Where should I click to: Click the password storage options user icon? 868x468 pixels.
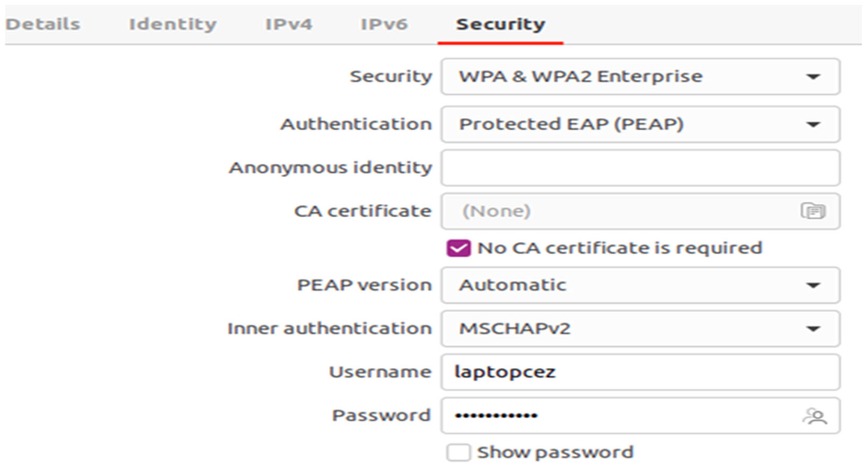coord(815,416)
